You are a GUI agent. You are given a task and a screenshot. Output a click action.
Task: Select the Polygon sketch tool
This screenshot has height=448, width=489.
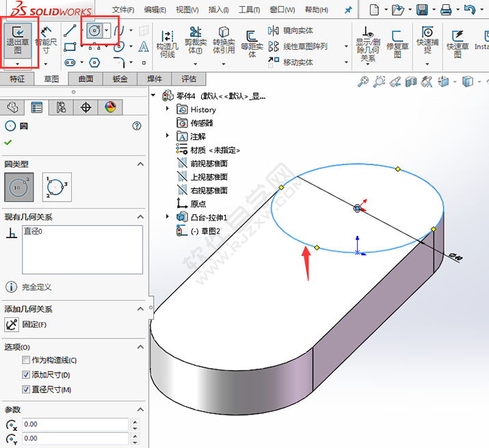tap(94, 63)
